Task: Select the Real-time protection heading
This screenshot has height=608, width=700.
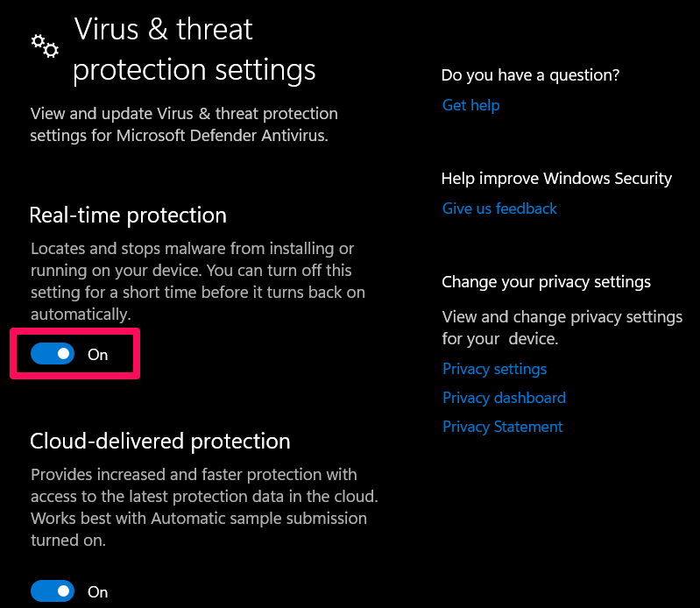Action: (x=128, y=216)
